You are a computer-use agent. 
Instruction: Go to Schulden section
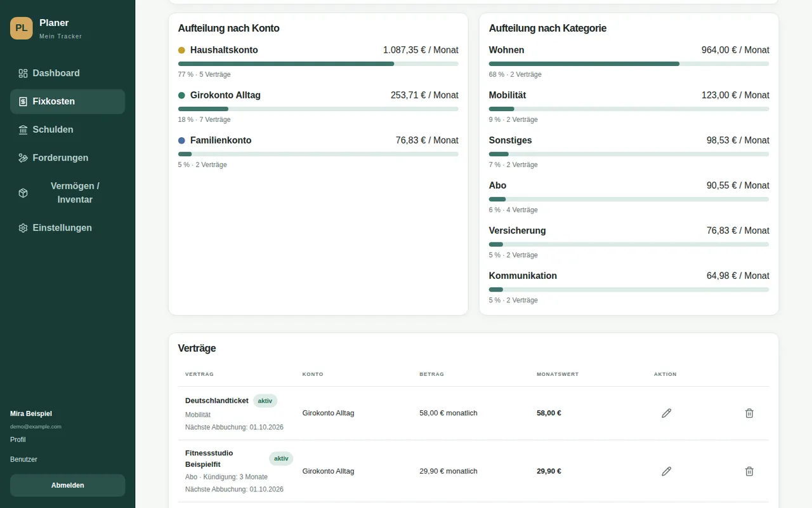(x=67, y=130)
